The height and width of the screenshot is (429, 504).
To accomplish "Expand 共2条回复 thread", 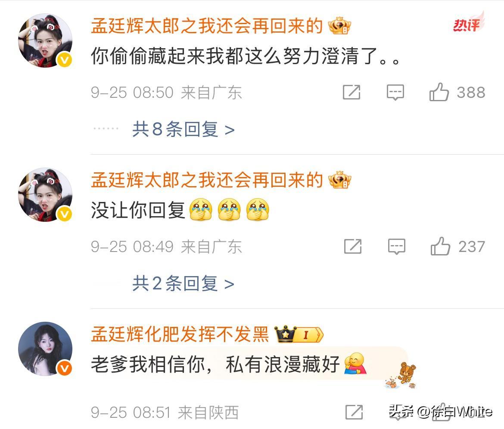I will [x=183, y=283].
